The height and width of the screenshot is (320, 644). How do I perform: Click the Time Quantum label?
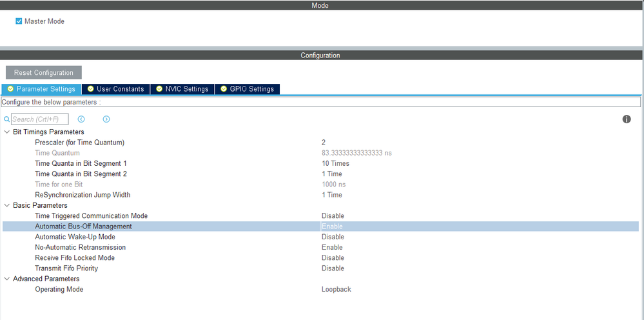(57, 153)
